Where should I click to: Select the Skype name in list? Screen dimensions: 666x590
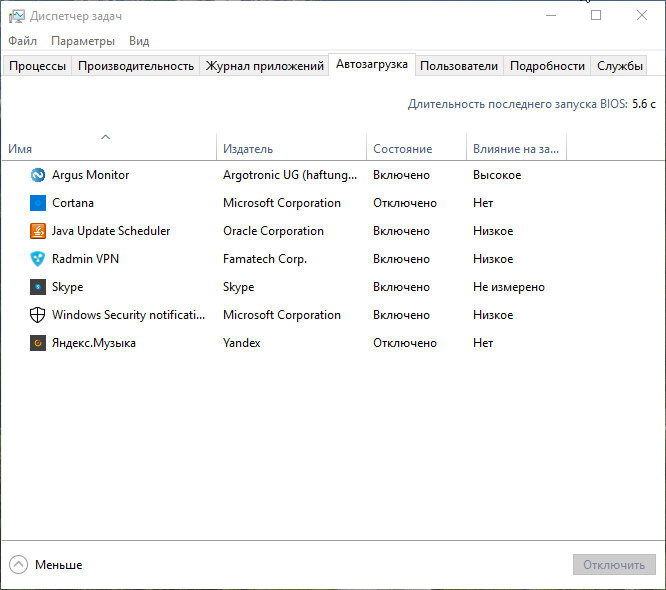pos(68,287)
